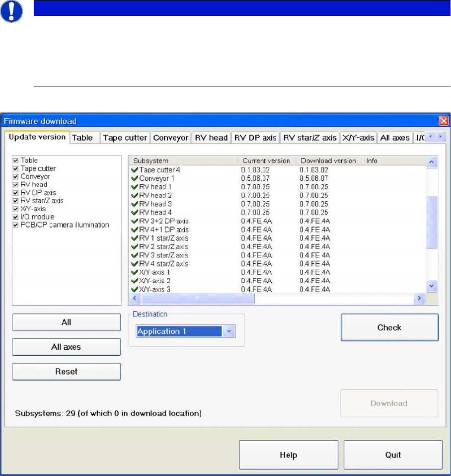Toggle PCB/CP camera illumination checkbox

[16, 225]
